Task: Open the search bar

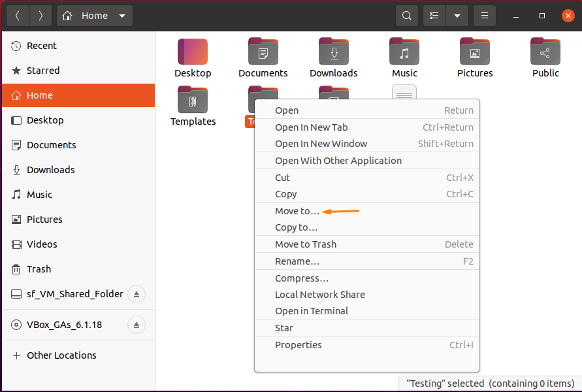Action: coord(406,15)
